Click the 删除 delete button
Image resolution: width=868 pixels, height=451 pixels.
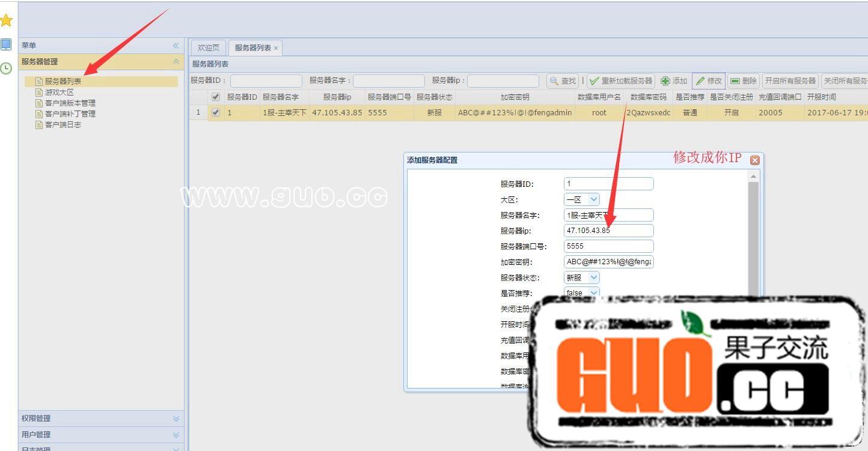tap(744, 81)
